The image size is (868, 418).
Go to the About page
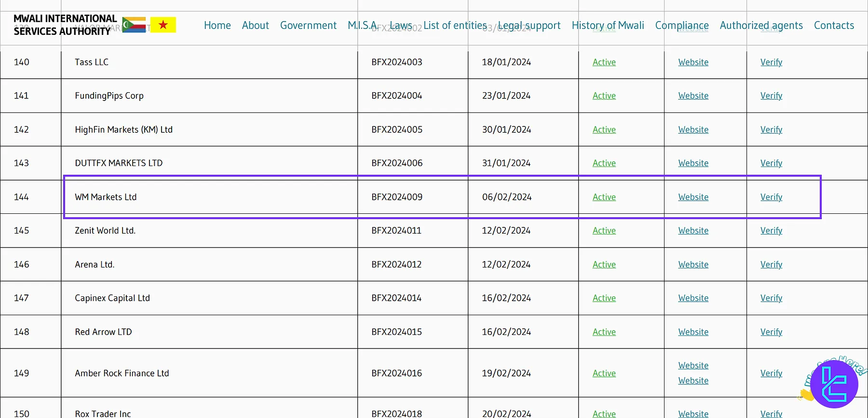coord(255,25)
